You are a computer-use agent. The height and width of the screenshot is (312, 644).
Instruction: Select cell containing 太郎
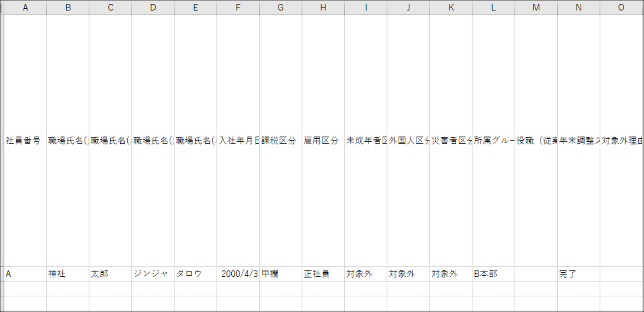[x=110, y=274]
